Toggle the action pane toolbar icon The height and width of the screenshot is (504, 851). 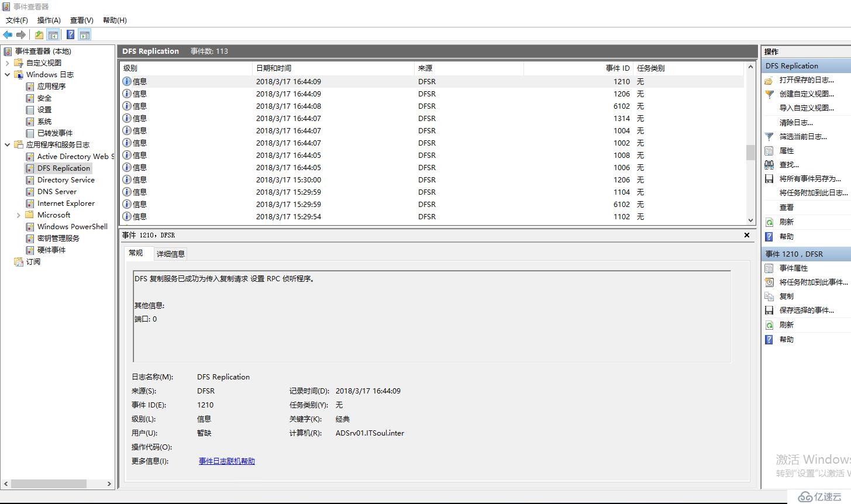[x=85, y=35]
